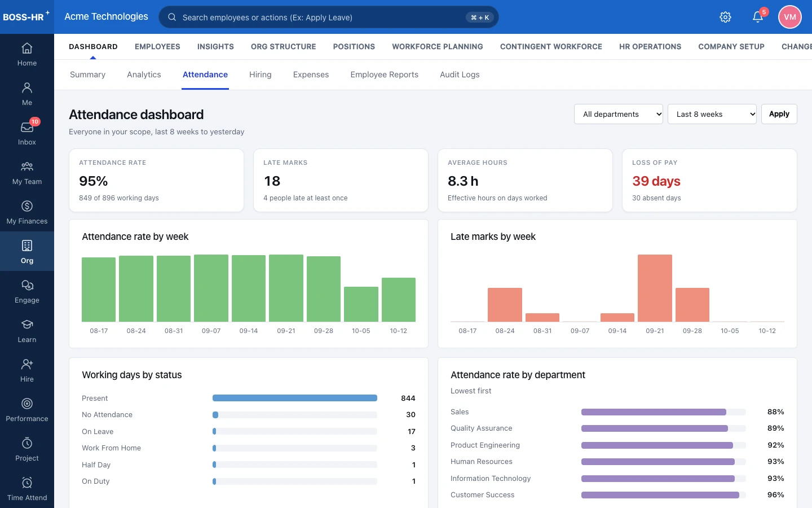812x508 pixels.
Task: Open the Learn graduation cap icon
Action: (x=27, y=325)
